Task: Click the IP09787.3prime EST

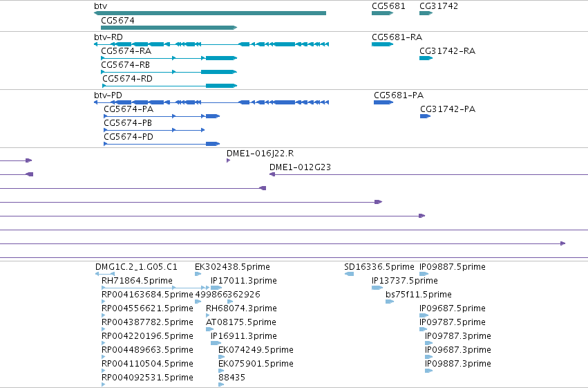Action: [x=428, y=343]
